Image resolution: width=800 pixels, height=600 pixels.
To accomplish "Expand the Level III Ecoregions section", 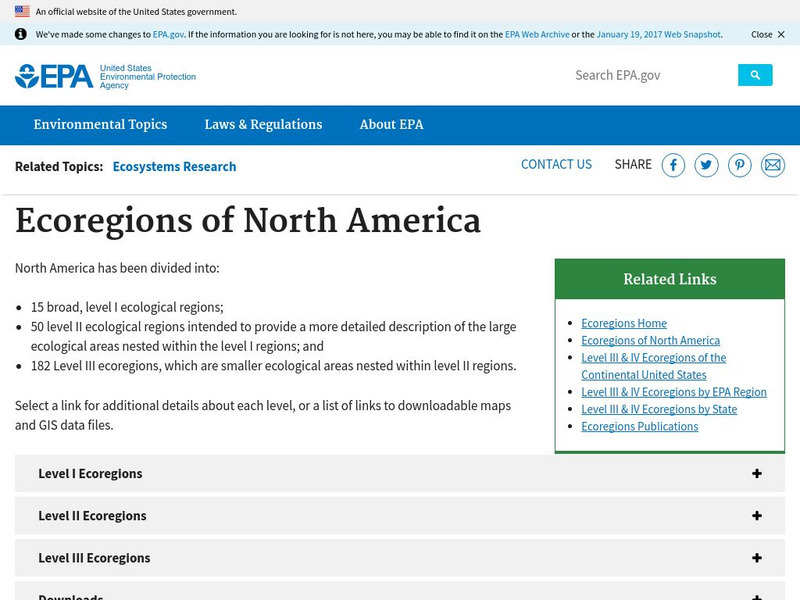I will [400, 557].
